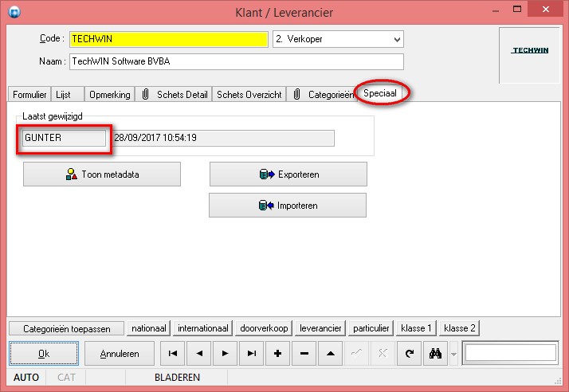The height and width of the screenshot is (392, 569).
Task: Open the Schets Detail tab
Action: click(x=174, y=95)
